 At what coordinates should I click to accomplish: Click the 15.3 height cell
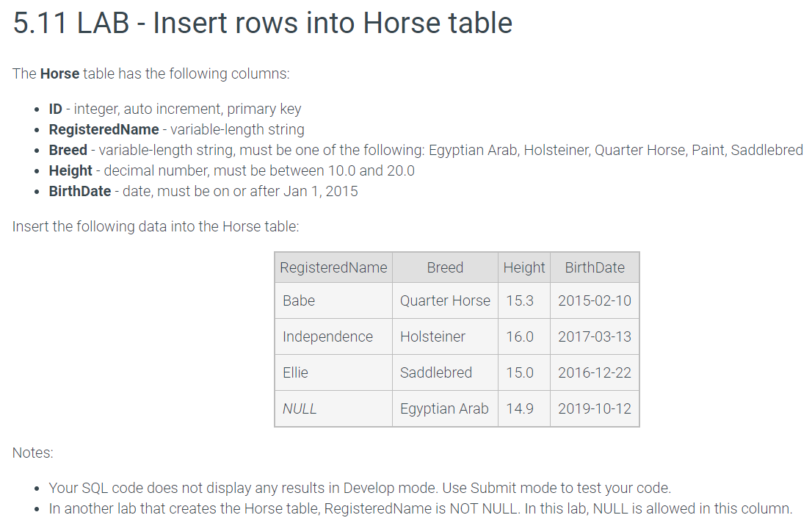pos(524,300)
